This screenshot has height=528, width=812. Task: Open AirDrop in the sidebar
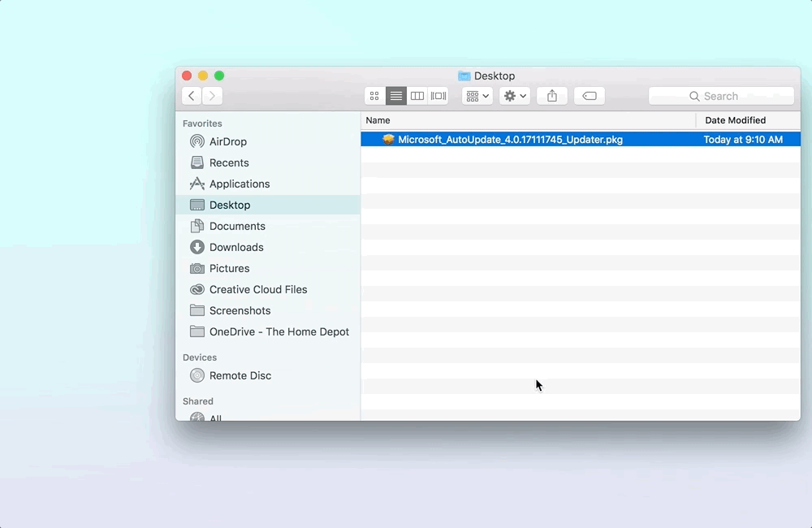227,141
